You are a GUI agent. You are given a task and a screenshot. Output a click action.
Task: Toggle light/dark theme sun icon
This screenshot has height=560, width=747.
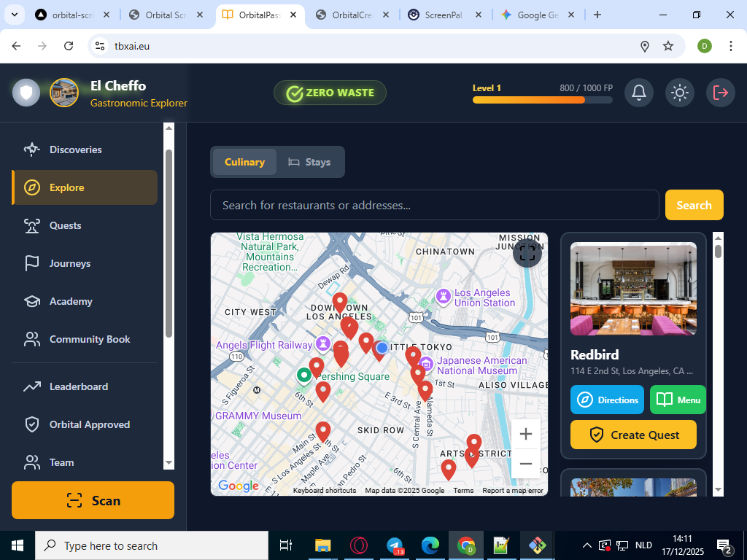point(680,93)
